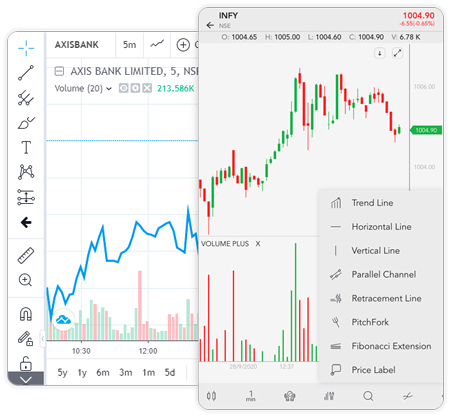Click the download arrow icon on INFY chart
The image size is (450, 416).
(x=380, y=53)
